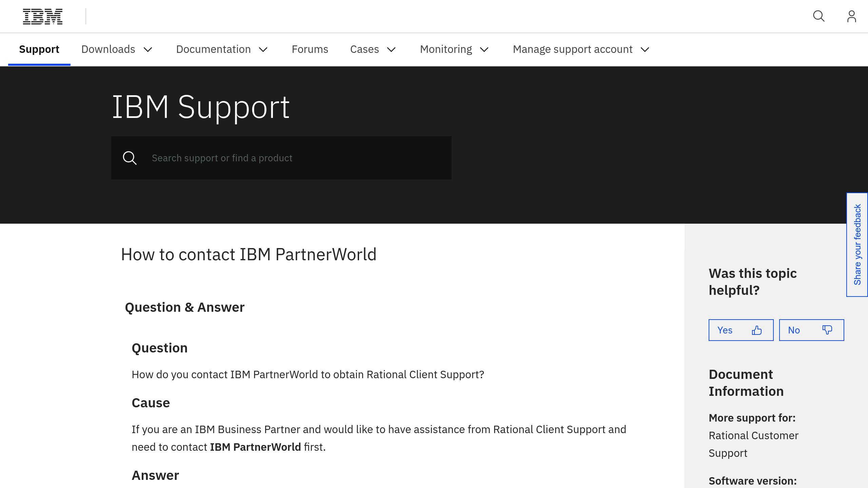Open the user profile icon in the header
This screenshot has width=868, height=488.
(851, 16)
